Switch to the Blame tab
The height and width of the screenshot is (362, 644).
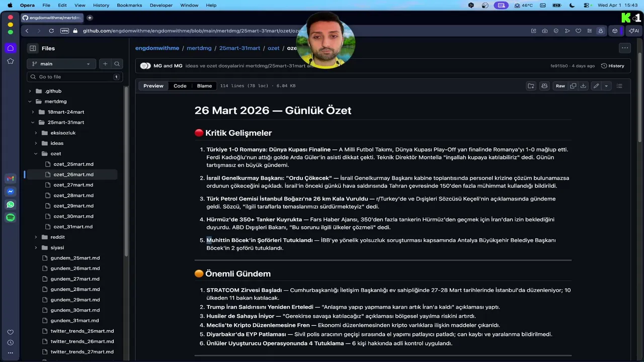pos(204,86)
